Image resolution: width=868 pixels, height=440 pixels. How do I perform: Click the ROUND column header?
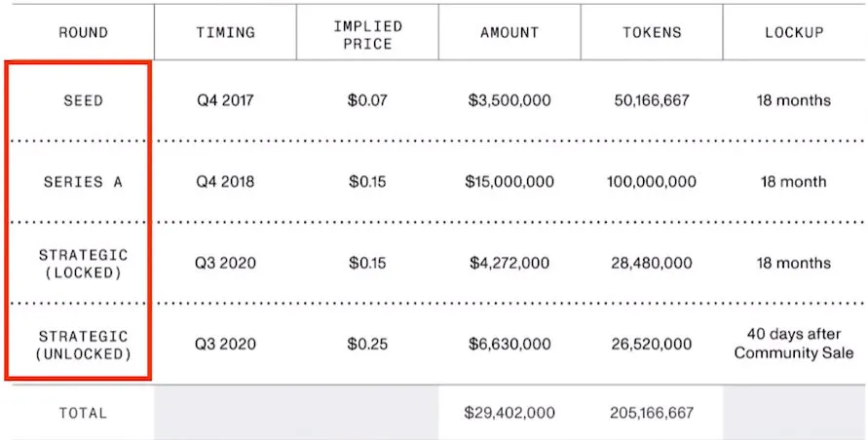(x=82, y=32)
